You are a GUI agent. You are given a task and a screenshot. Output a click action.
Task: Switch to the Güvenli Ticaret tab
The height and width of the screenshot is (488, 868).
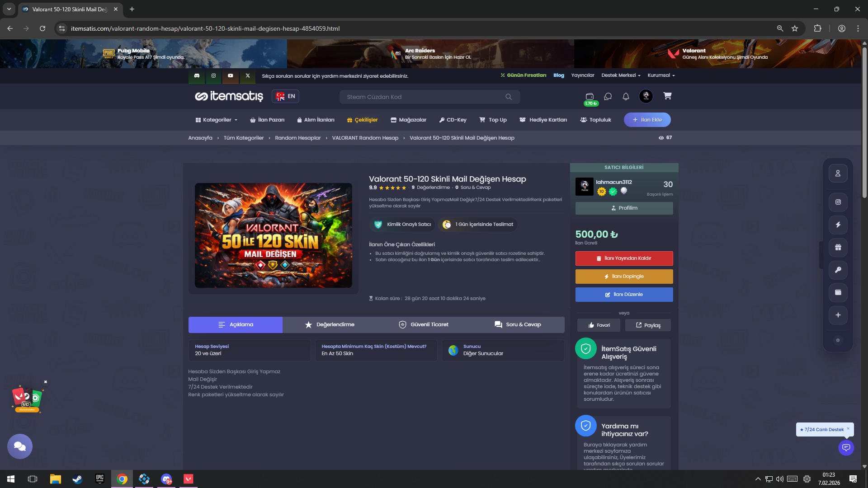pyautogui.click(x=424, y=325)
